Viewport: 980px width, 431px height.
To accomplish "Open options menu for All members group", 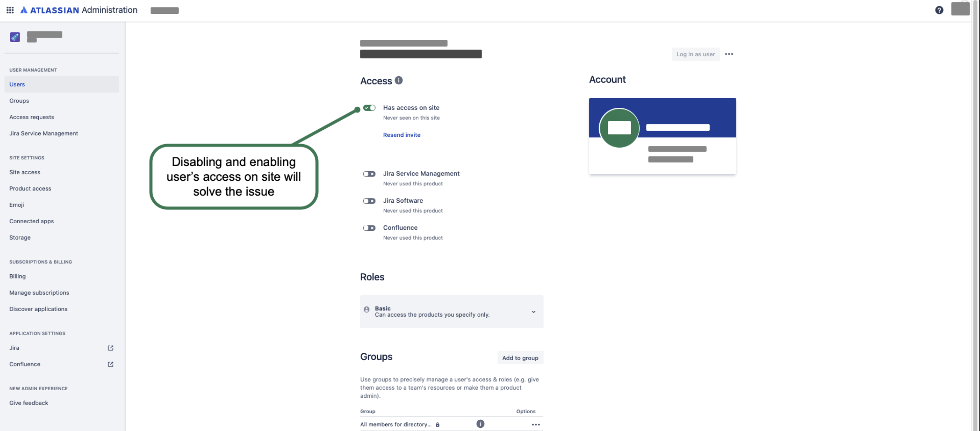I will coord(535,425).
